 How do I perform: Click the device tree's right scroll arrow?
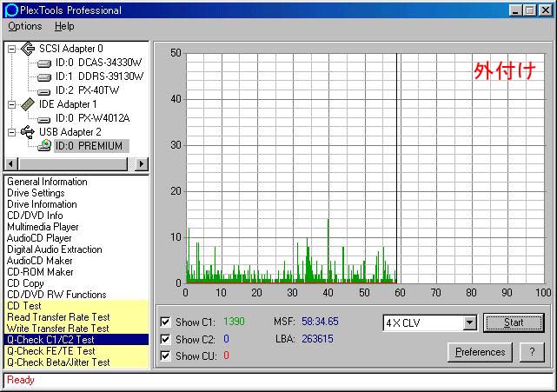tap(142, 163)
